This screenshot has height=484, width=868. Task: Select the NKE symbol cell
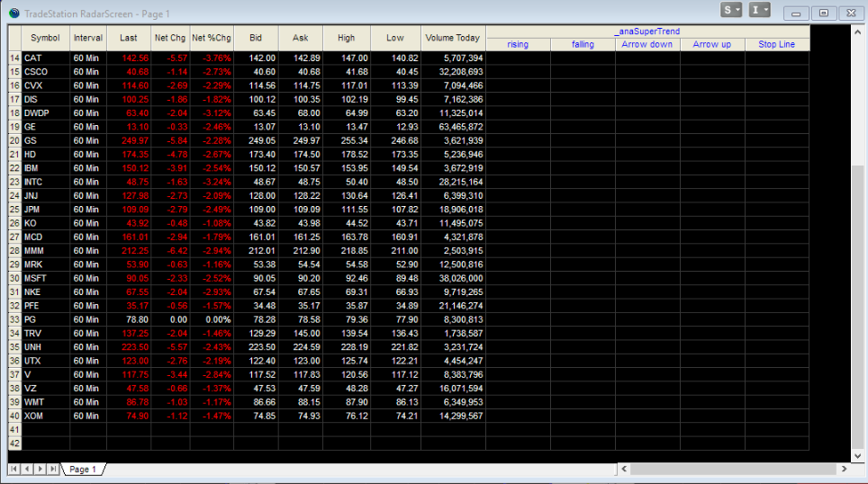[x=45, y=292]
